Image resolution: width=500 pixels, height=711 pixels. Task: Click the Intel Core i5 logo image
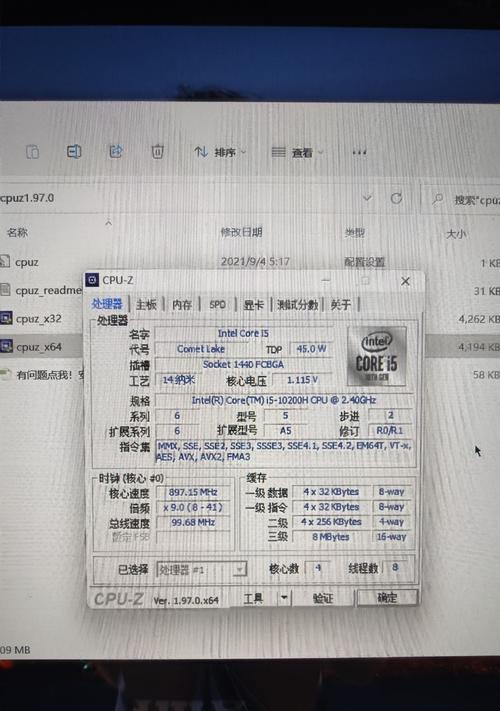(376, 356)
